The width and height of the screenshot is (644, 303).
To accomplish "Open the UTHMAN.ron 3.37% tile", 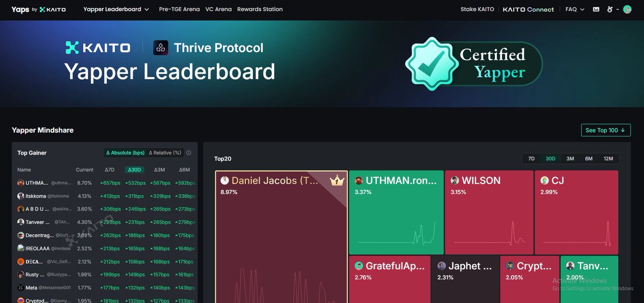I will [396, 212].
